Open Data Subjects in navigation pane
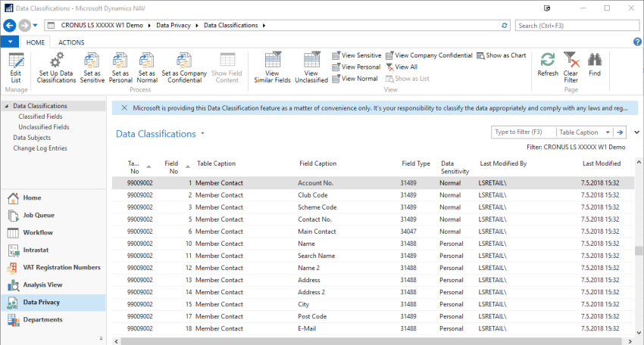 32,138
